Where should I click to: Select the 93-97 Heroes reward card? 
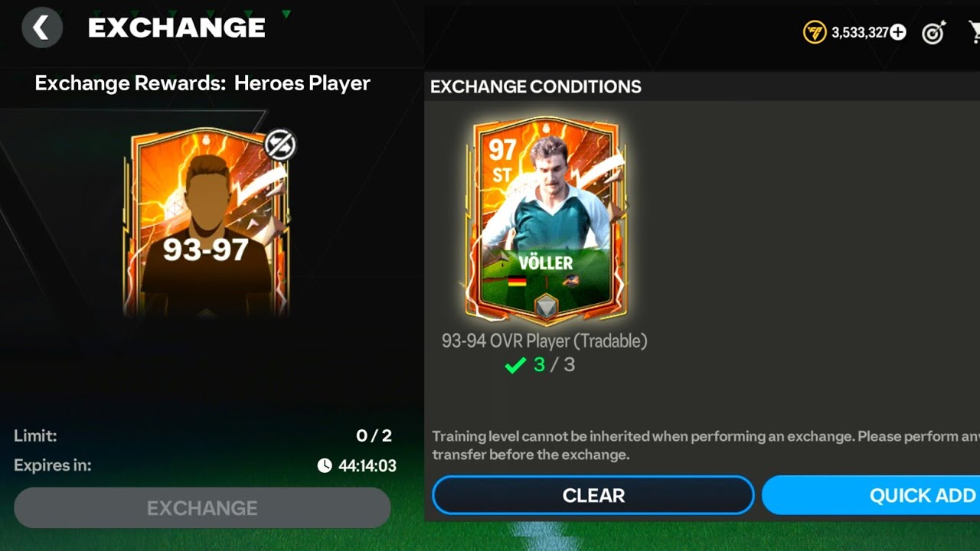click(x=206, y=223)
